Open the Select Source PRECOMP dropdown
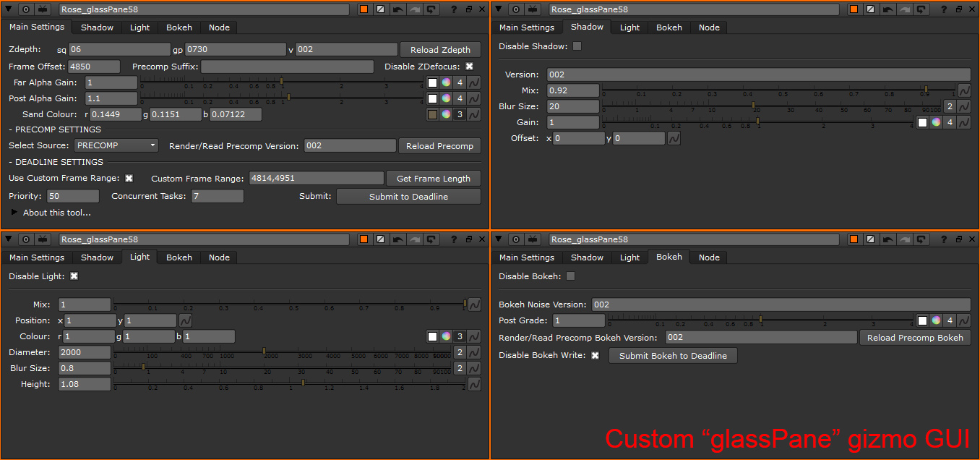Image resolution: width=980 pixels, height=460 pixels. 116,145
